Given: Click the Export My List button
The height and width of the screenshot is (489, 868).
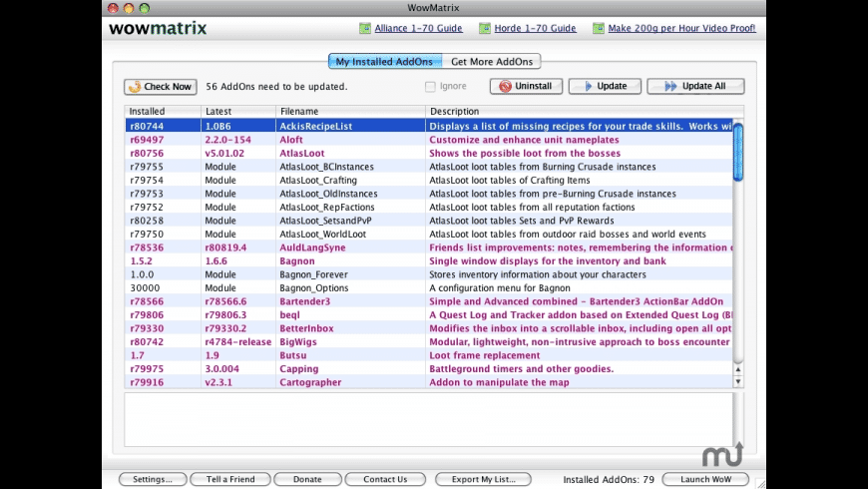Looking at the screenshot, I should click(x=483, y=479).
